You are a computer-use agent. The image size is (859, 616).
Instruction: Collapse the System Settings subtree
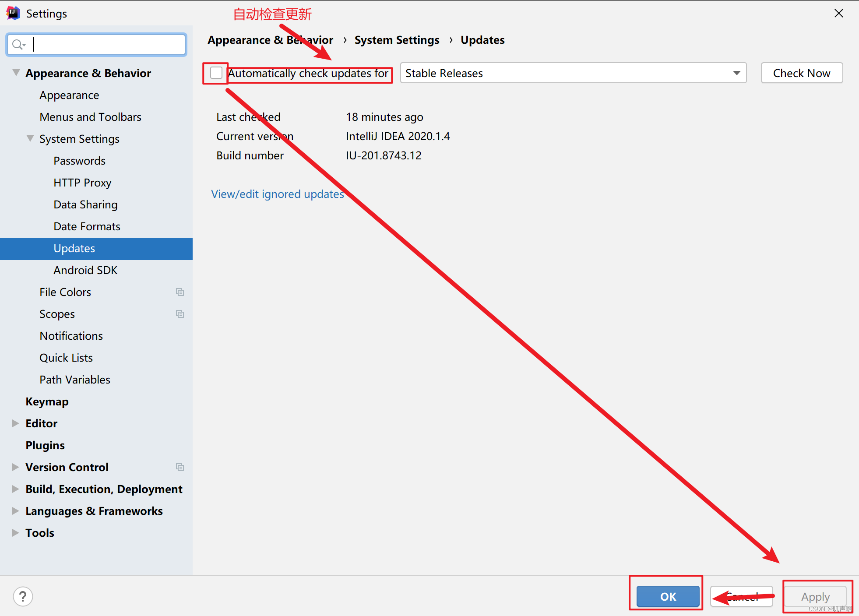point(30,138)
